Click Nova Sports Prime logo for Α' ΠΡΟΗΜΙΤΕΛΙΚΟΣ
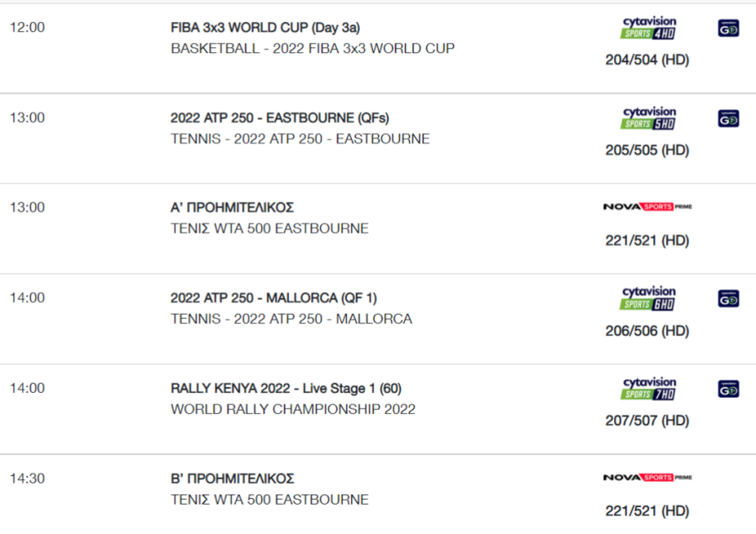Viewport: 756px width, 534px height. coord(648,207)
